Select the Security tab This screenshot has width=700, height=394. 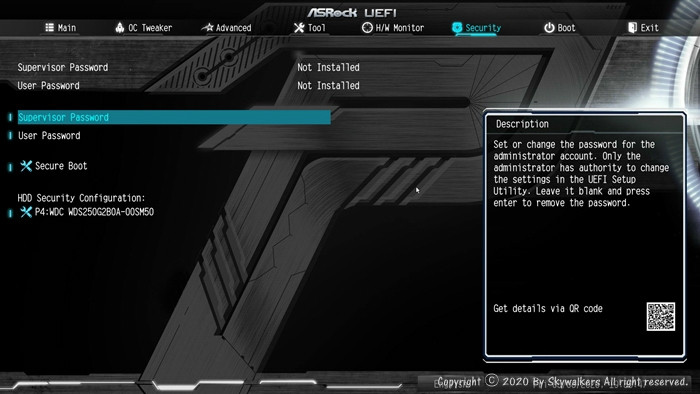(x=476, y=28)
